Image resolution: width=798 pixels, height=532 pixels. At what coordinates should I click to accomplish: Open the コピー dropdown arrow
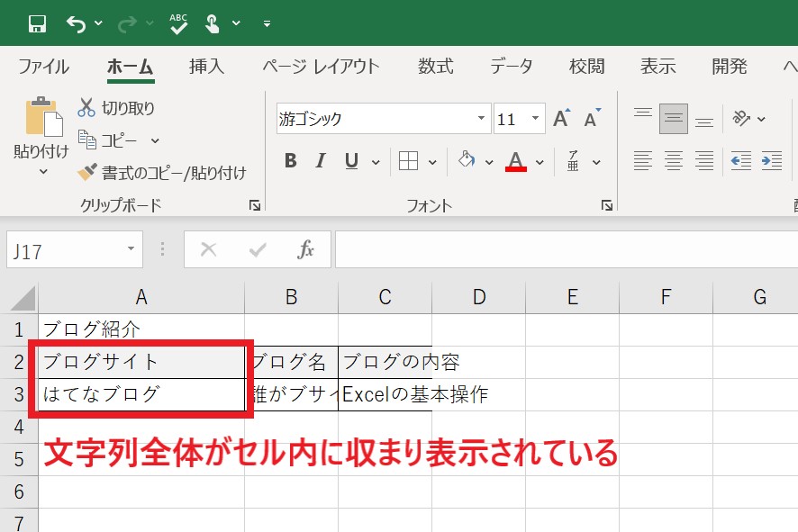(155, 141)
